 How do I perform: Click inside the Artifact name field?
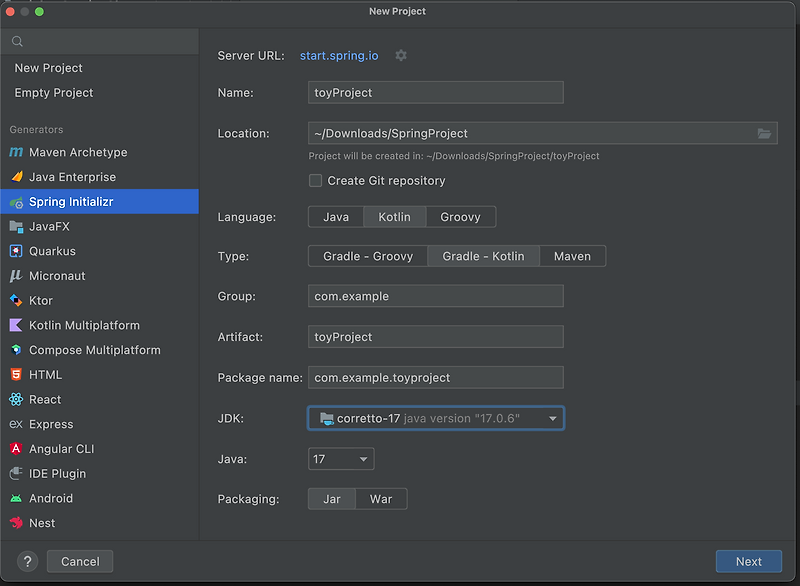pyautogui.click(x=435, y=336)
